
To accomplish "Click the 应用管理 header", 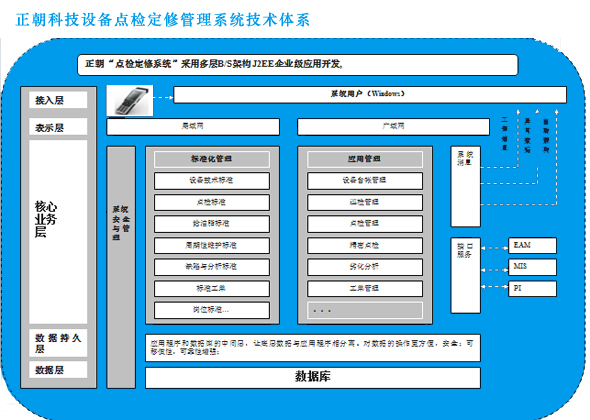I will pyautogui.click(x=365, y=159).
